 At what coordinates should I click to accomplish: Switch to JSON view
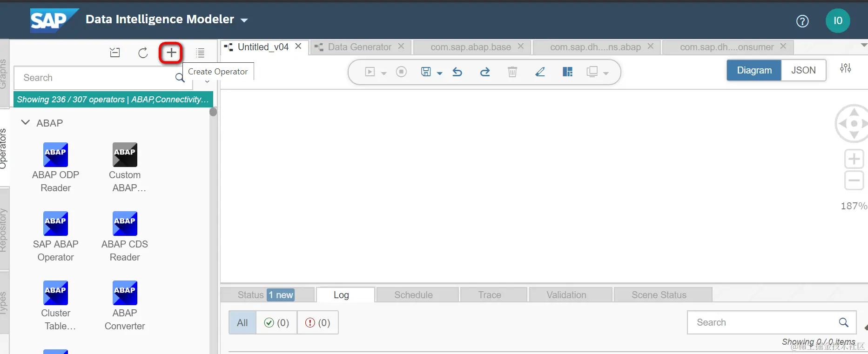803,70
